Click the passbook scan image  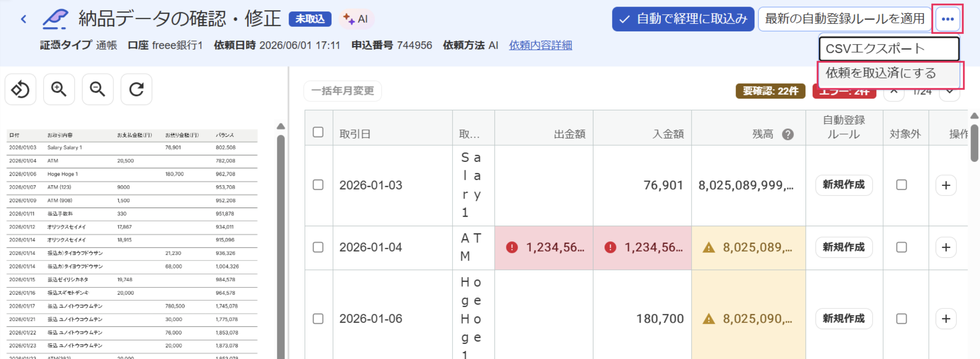click(132, 244)
